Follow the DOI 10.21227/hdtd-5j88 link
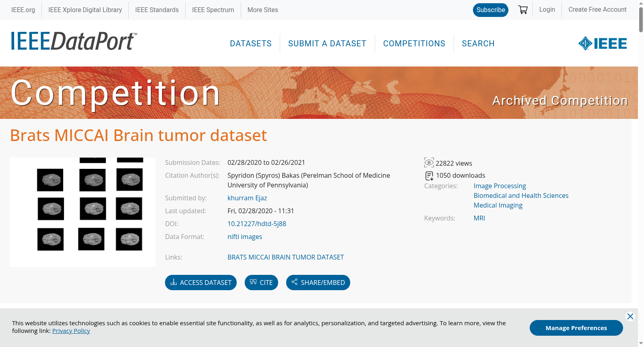Viewport: 644px width, 347px height. tap(257, 224)
